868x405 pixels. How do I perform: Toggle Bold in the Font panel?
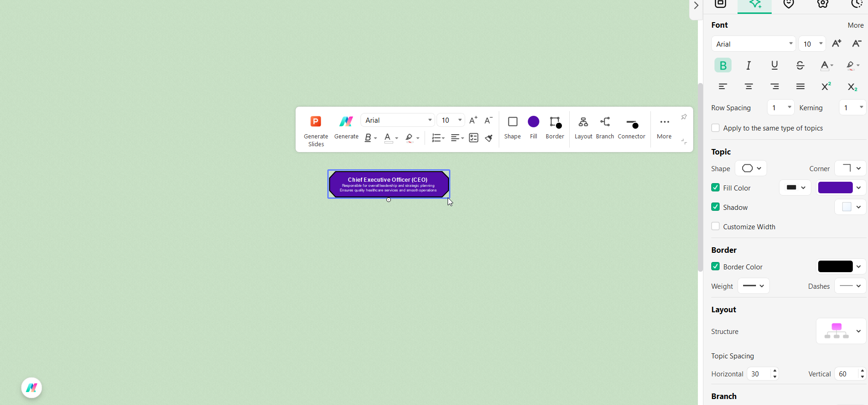click(723, 66)
